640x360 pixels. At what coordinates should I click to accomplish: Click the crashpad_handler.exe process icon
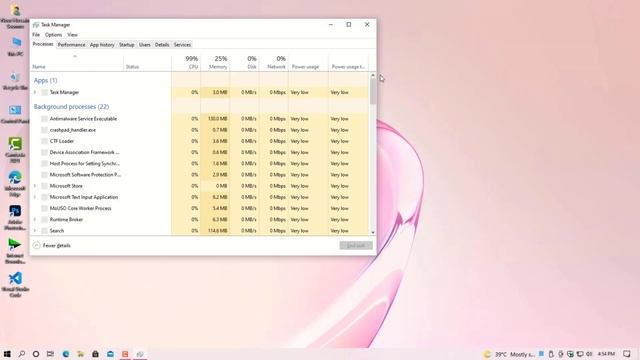44,130
